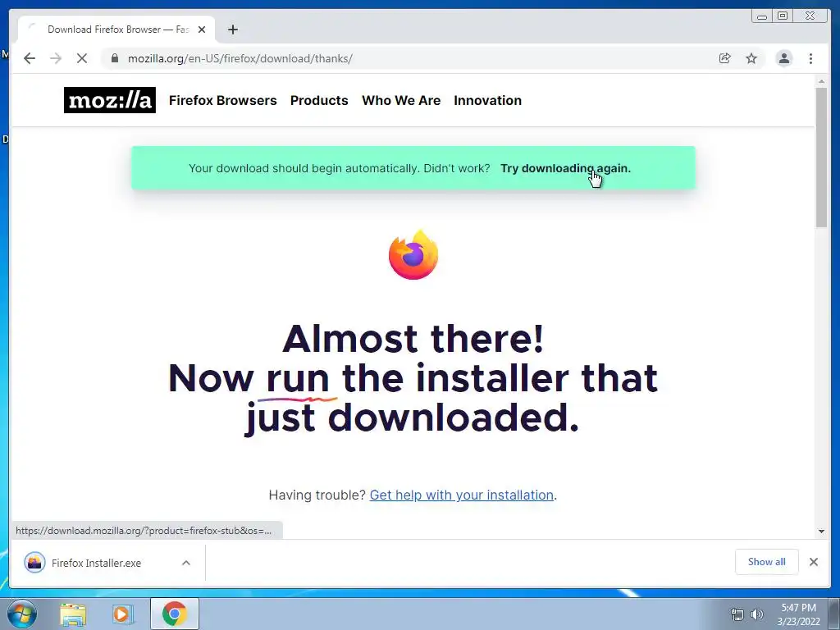Open the Who We Are menu
Image resolution: width=840 pixels, height=630 pixels.
click(x=401, y=100)
